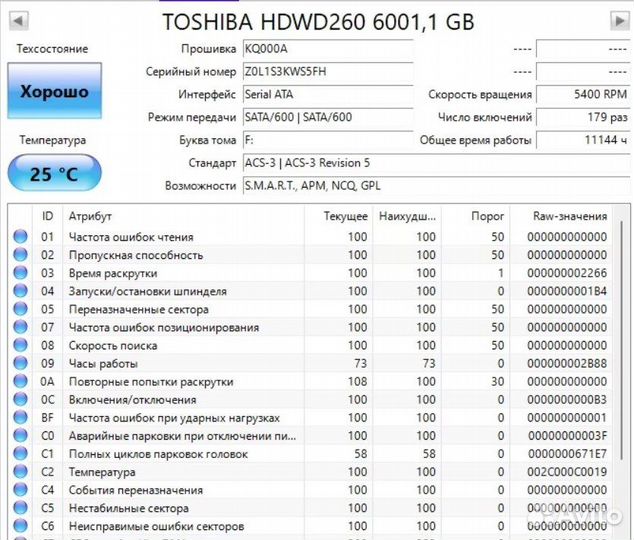The image size is (634, 540).
Task: Click the Serial ATA interface field
Action: tap(328, 94)
